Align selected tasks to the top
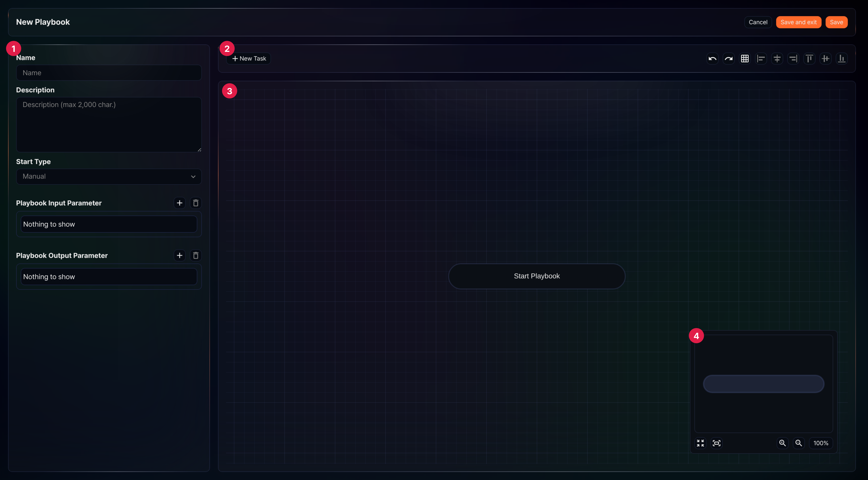 pos(809,59)
